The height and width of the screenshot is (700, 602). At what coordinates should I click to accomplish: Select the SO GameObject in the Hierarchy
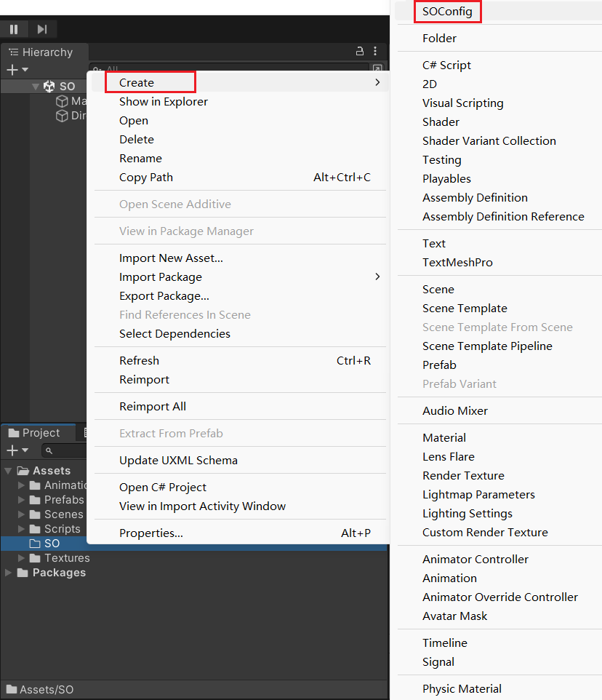68,86
